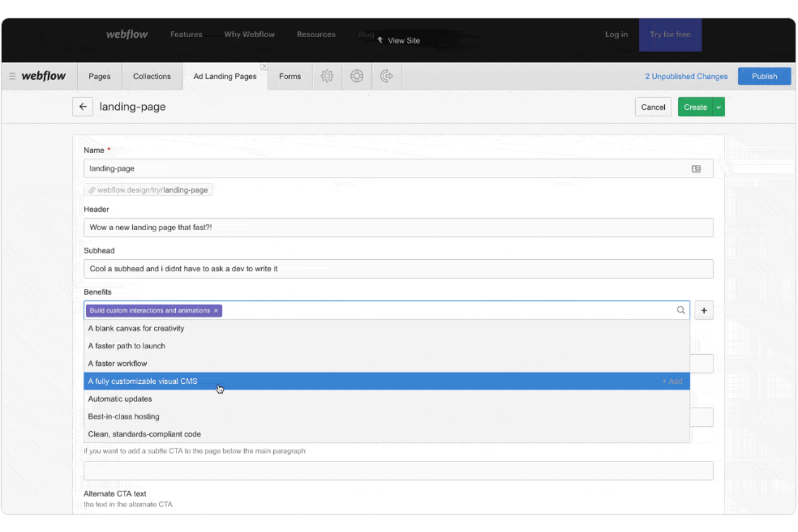This screenshot has width=798, height=532.
Task: Click the Publish button
Action: point(764,77)
